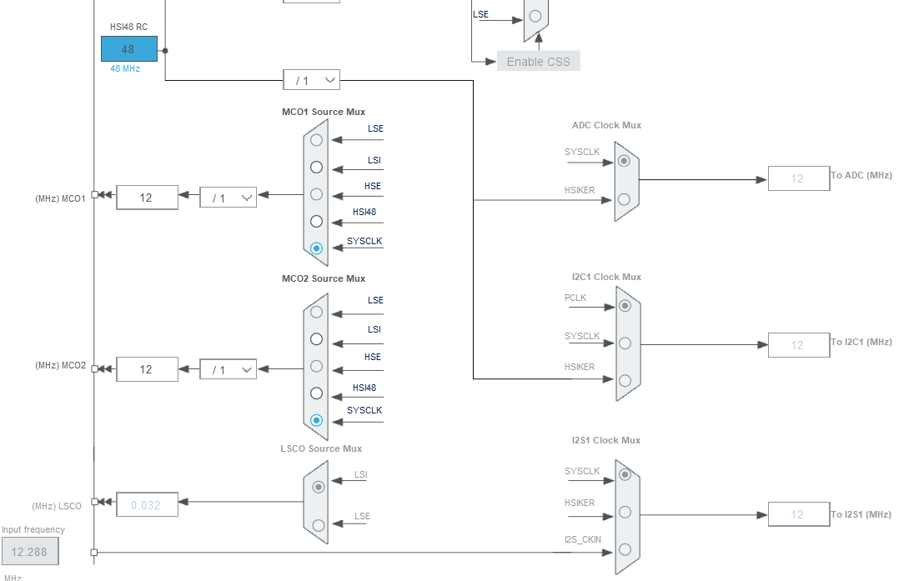Viewport: 924px width, 581px height.
Task: Click the LSCO output value 0.032
Action: [x=148, y=505]
